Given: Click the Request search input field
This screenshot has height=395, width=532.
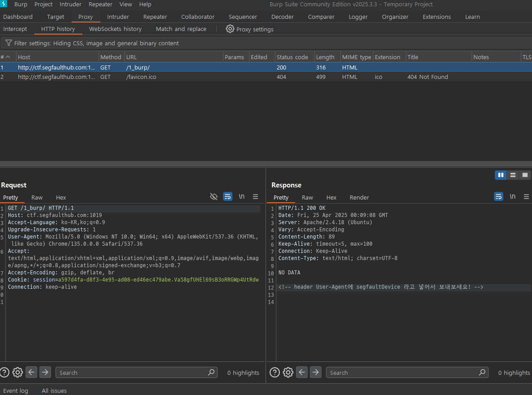Looking at the screenshot, I should click(137, 372).
